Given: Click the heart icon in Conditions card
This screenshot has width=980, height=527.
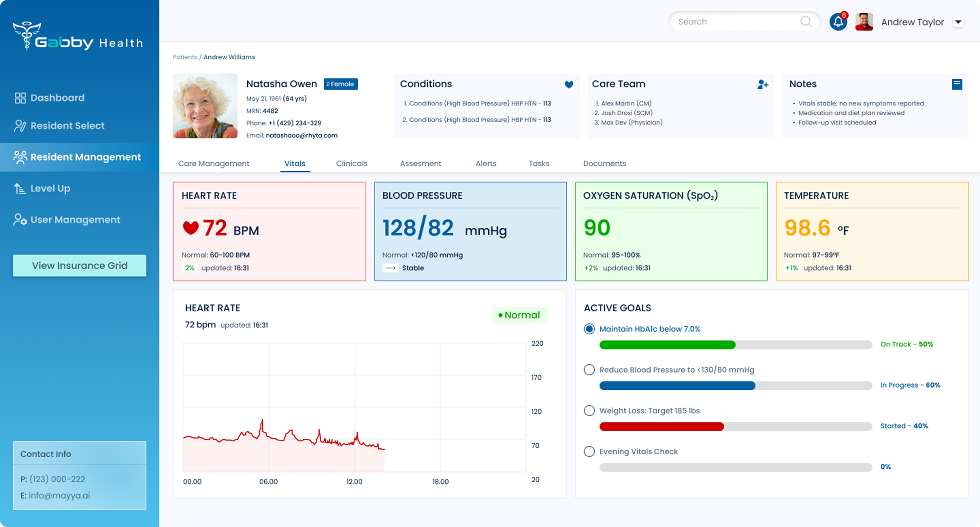Looking at the screenshot, I should tap(569, 84).
